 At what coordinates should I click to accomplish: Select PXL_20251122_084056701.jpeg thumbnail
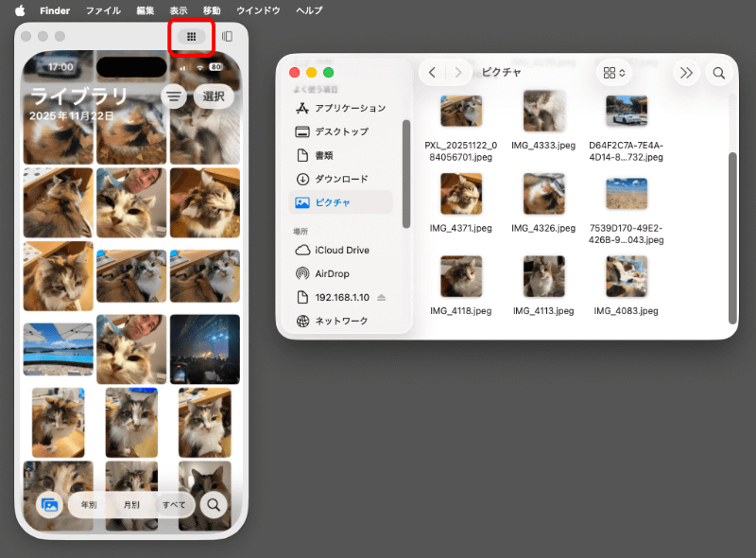461,111
